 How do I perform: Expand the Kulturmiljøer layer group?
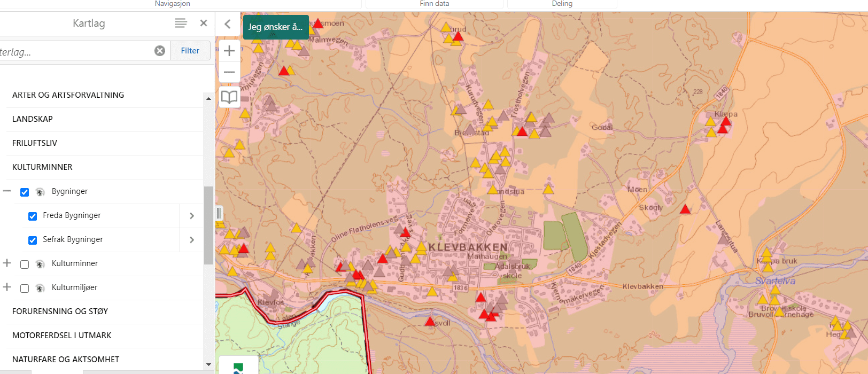[x=7, y=287]
